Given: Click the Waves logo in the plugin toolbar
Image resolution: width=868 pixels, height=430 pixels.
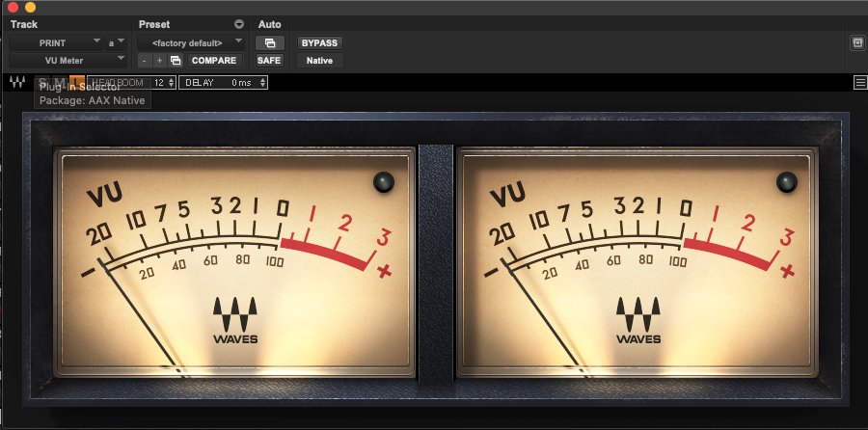Looking at the screenshot, I should point(17,83).
